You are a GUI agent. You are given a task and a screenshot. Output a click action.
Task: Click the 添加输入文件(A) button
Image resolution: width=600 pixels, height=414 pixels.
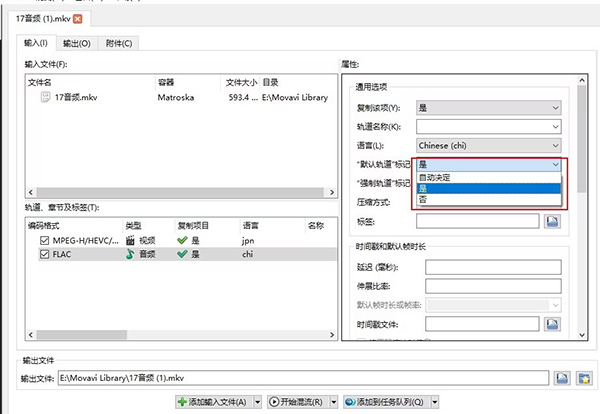pyautogui.click(x=213, y=401)
